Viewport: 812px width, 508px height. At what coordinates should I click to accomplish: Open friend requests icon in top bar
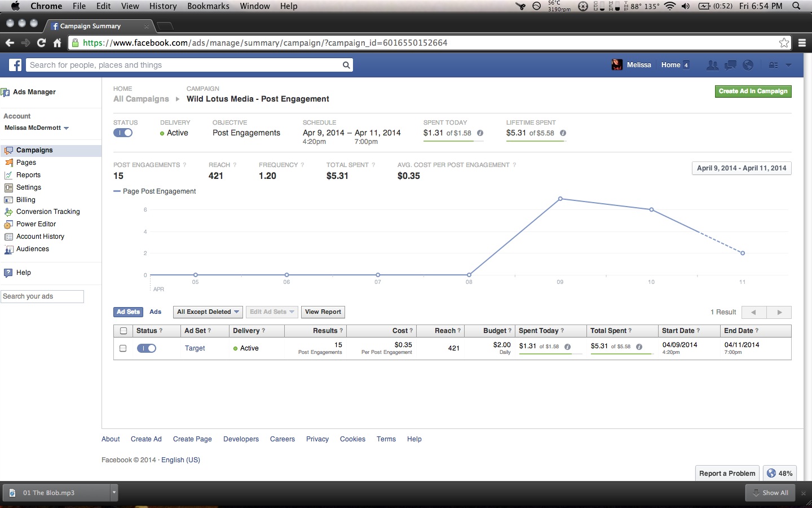712,65
